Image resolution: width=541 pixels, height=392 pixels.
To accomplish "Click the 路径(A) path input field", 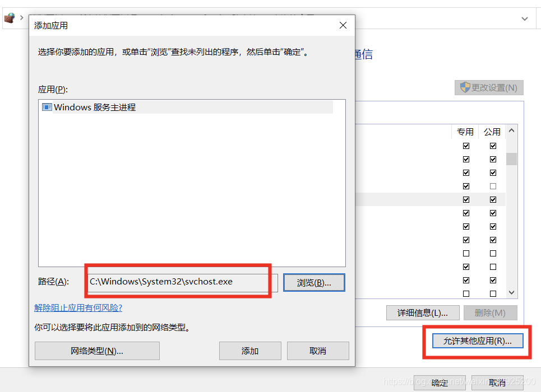I will click(183, 282).
